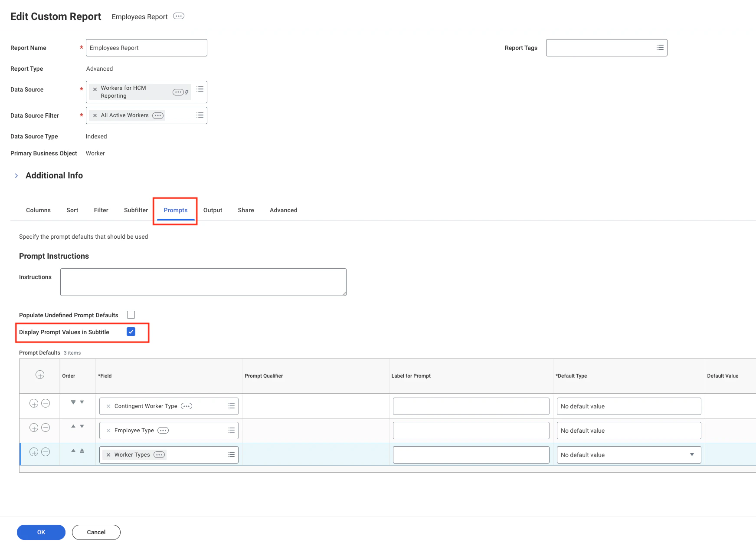Remove Workers for HCM Reporting data source
Viewport: 756px width, 546px height.
(x=95, y=89)
